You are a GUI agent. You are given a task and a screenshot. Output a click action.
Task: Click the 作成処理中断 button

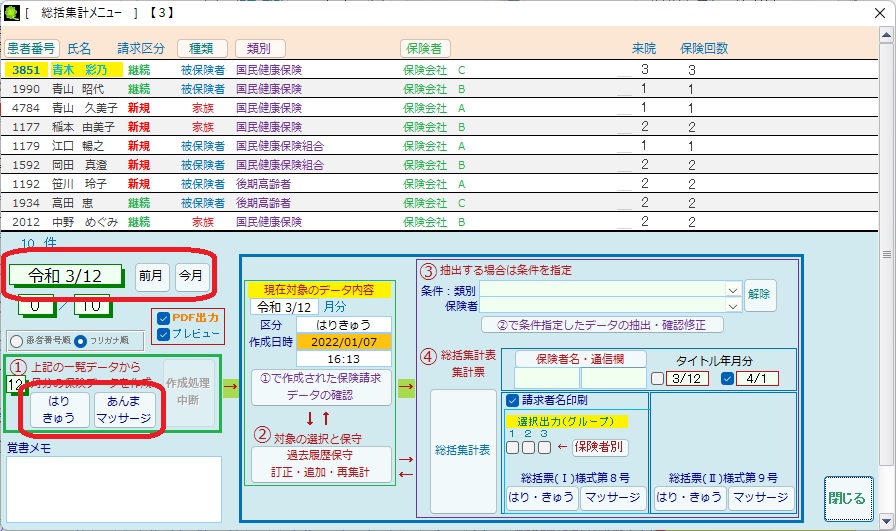click(187, 392)
